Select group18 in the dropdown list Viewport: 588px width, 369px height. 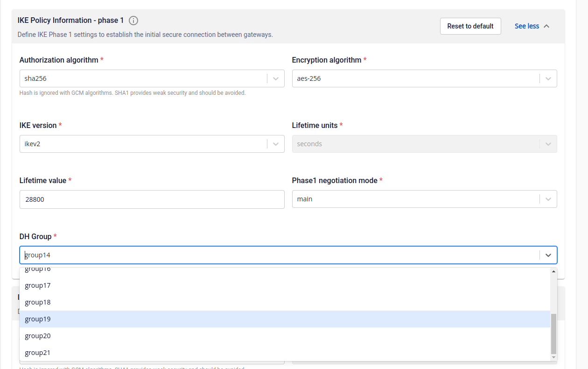tap(38, 302)
